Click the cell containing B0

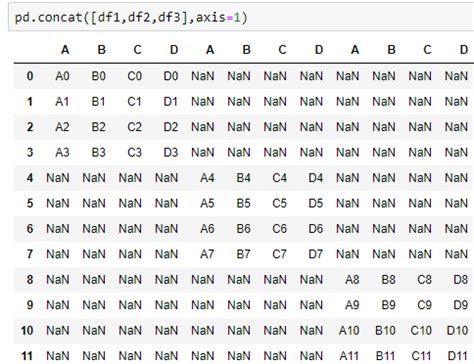point(99,76)
